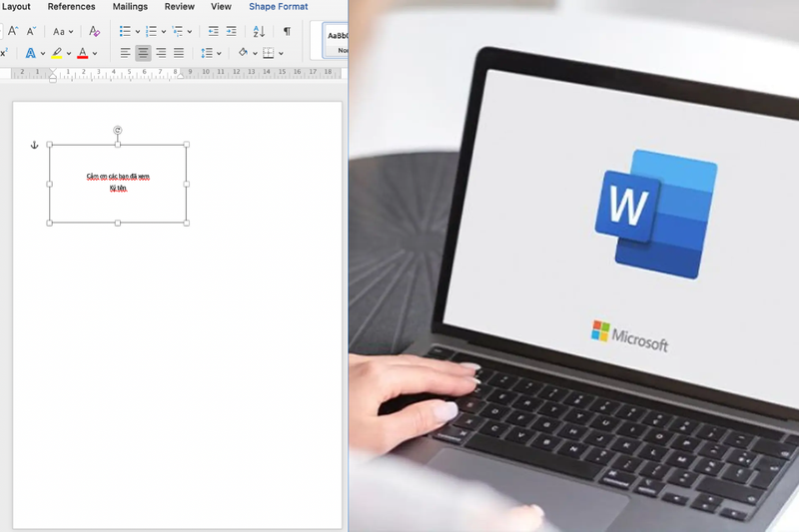Click the left indent marker on ruler

(53, 80)
